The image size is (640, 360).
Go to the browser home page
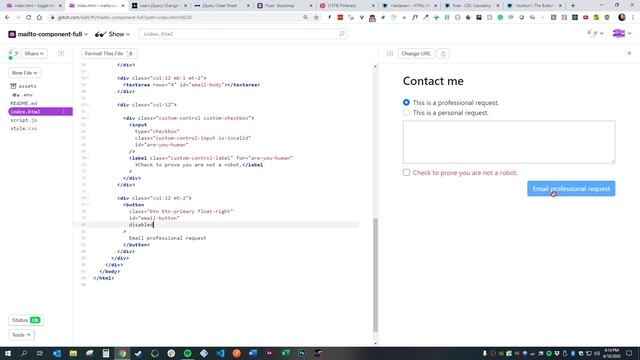click(39, 18)
